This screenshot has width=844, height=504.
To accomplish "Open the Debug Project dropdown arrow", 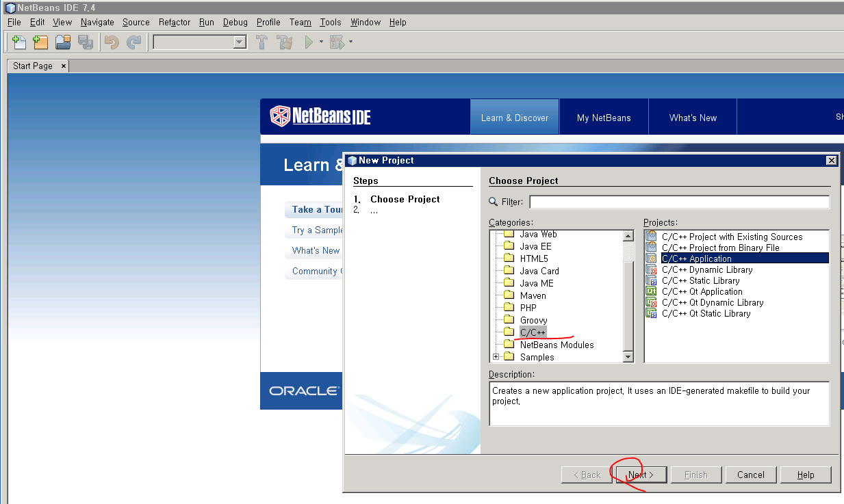I will [x=351, y=42].
